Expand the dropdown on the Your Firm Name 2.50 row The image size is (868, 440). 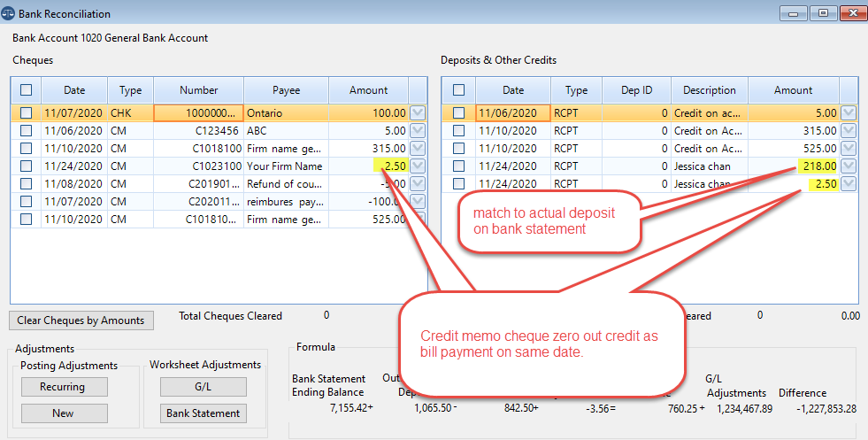click(x=418, y=166)
